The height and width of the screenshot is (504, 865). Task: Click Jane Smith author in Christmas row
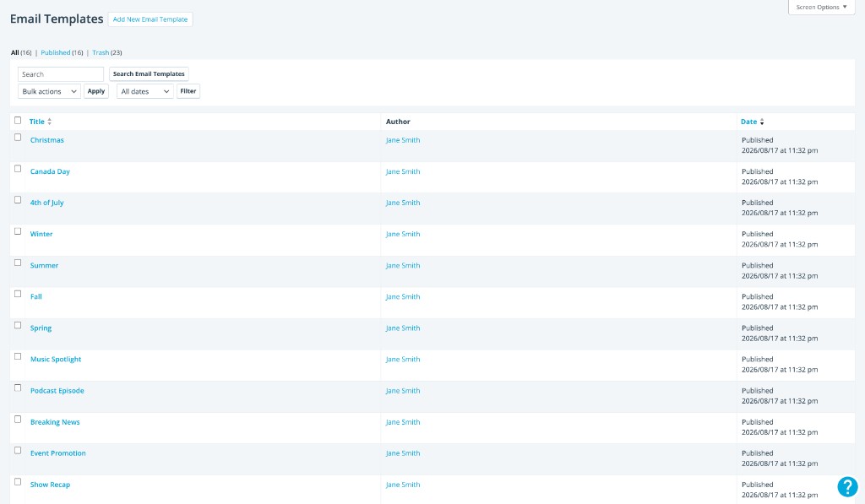point(403,140)
